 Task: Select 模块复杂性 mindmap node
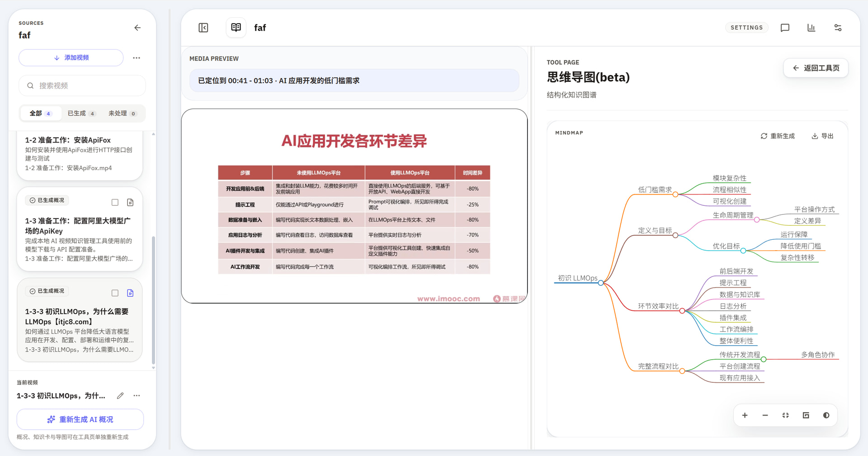click(x=730, y=178)
